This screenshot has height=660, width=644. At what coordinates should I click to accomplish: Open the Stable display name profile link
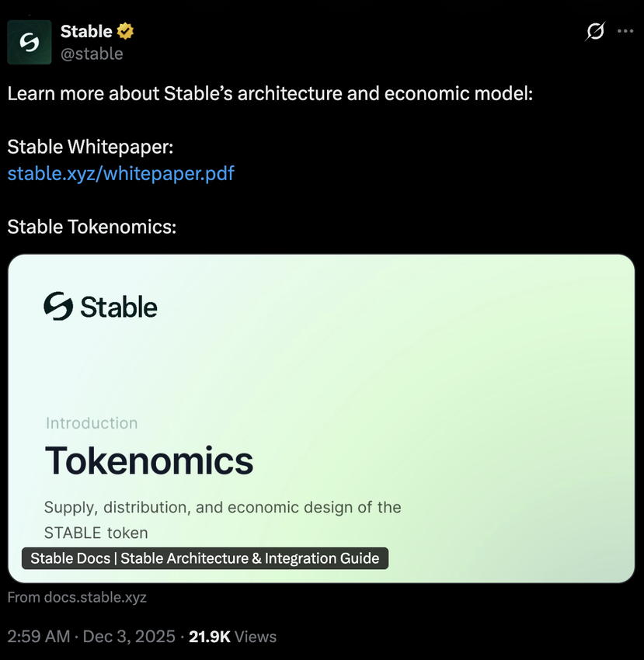86,32
